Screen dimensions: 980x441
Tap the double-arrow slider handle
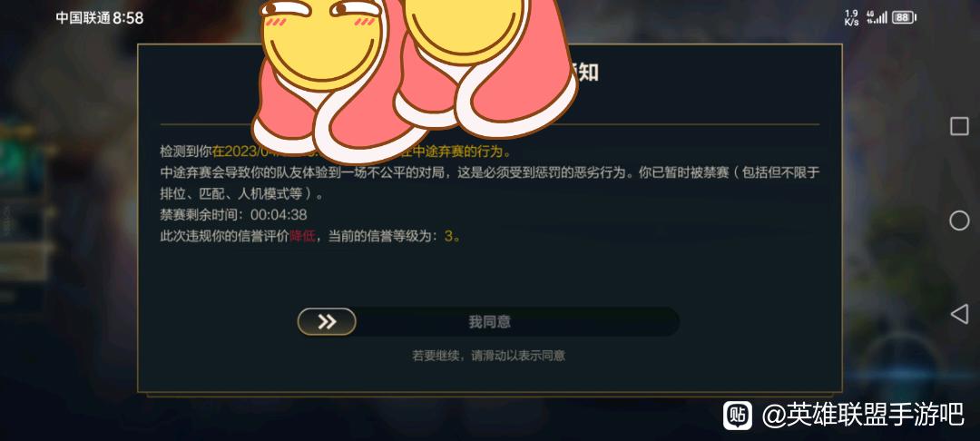click(x=327, y=322)
